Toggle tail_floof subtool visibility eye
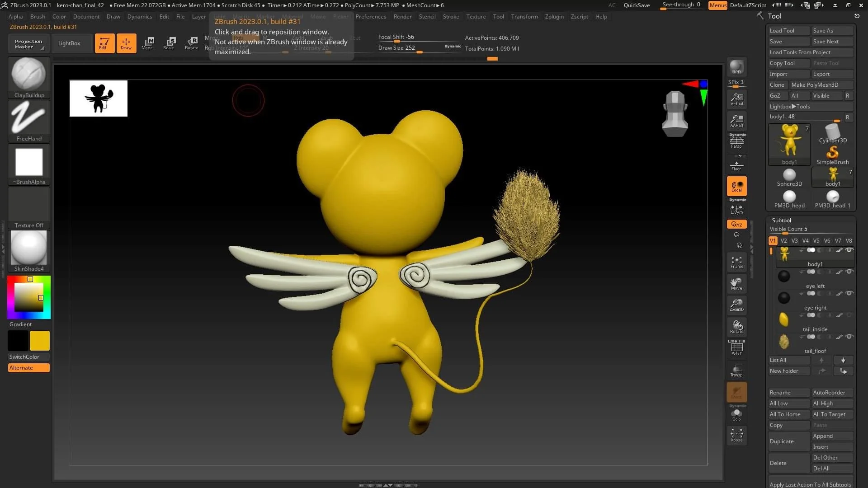This screenshot has height=488, width=868. tap(849, 337)
